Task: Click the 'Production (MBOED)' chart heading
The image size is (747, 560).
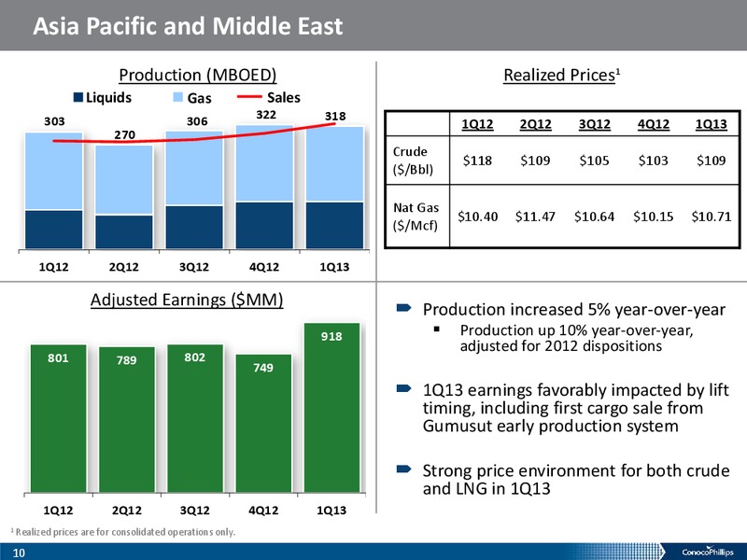Action: coord(198,76)
